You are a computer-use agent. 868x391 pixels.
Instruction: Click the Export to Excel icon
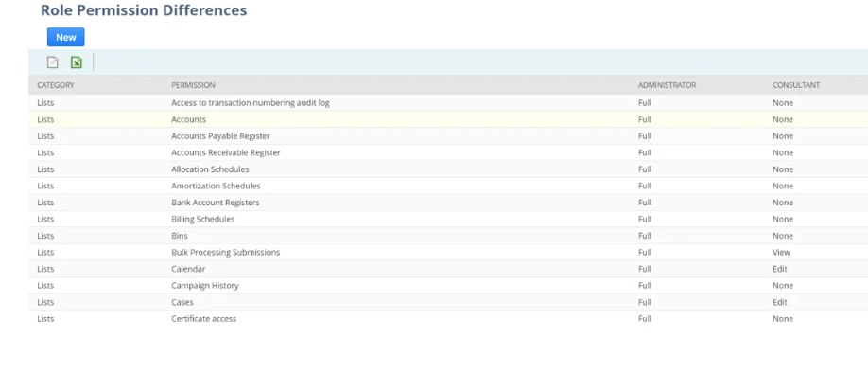77,62
